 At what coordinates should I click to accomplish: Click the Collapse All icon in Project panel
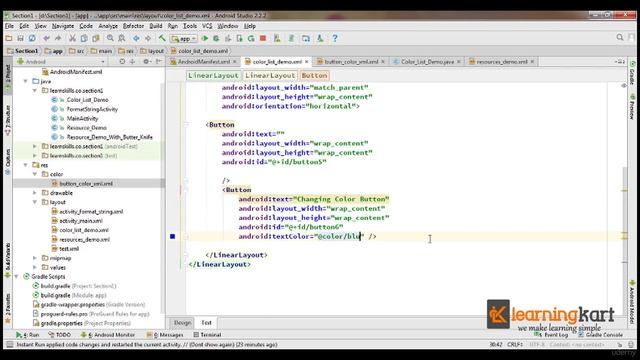pyautogui.click(x=132, y=62)
